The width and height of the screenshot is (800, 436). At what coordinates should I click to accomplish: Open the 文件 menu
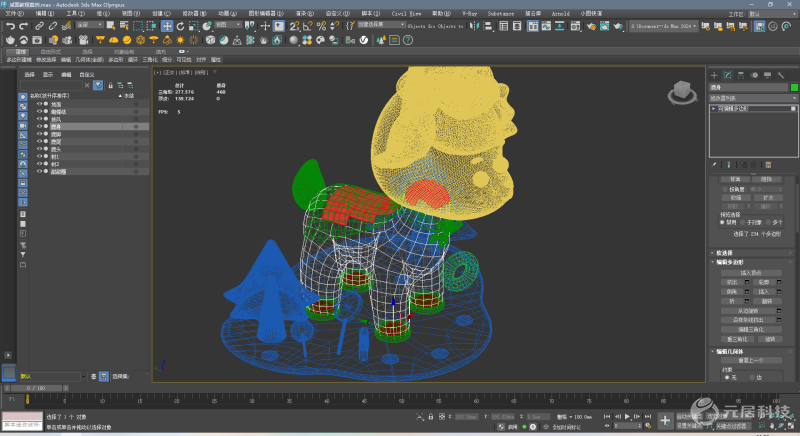click(x=14, y=13)
